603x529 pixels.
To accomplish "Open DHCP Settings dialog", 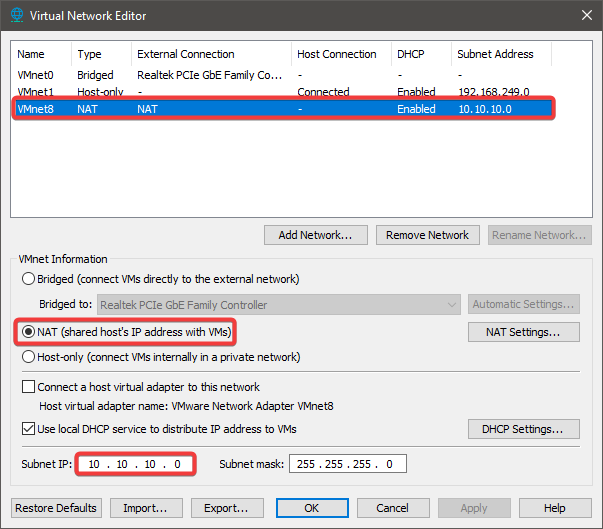I will pyautogui.click(x=523, y=429).
